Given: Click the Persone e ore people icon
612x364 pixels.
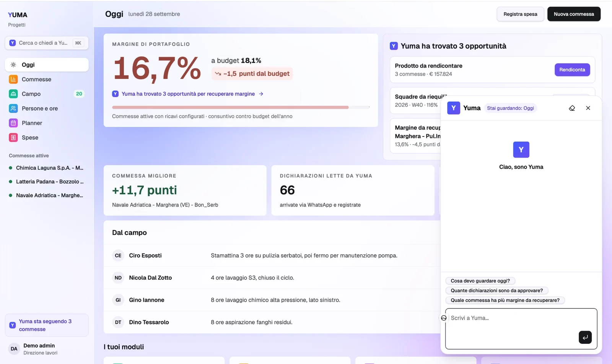Looking at the screenshot, I should tap(13, 108).
